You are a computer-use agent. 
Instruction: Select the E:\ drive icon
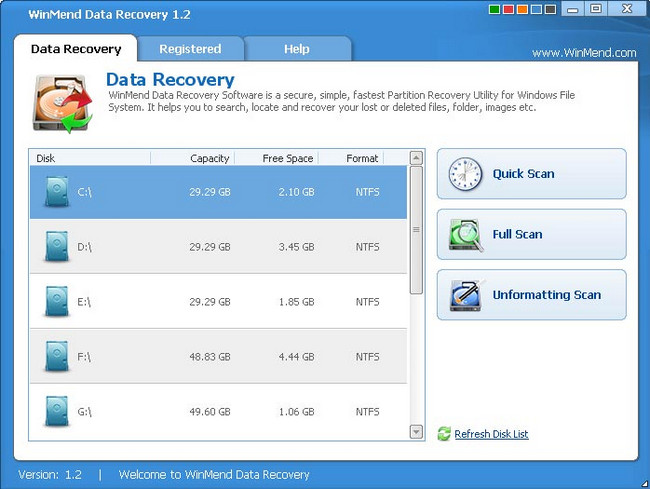(x=57, y=301)
